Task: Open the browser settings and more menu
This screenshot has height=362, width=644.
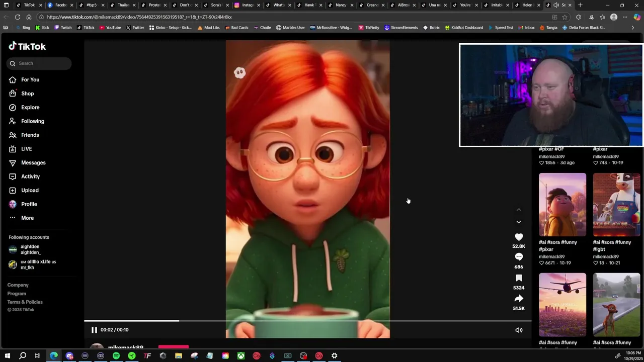Action: point(625,17)
